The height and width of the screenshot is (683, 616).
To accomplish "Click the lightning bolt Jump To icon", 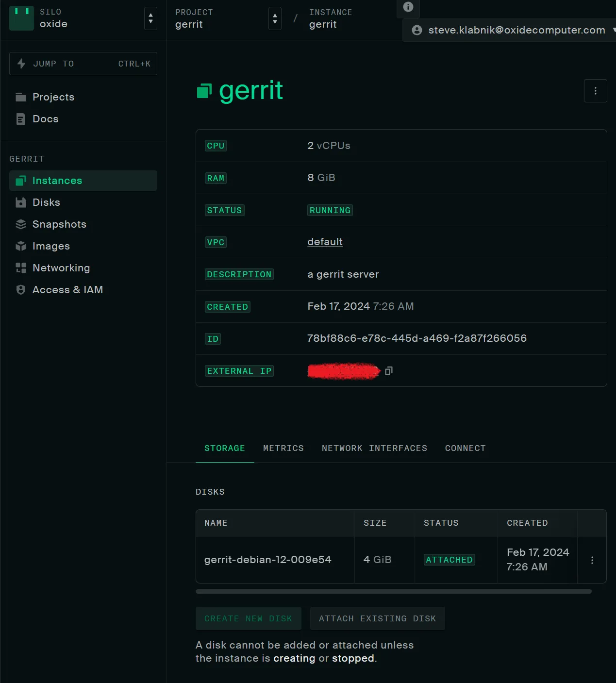I will tap(21, 64).
